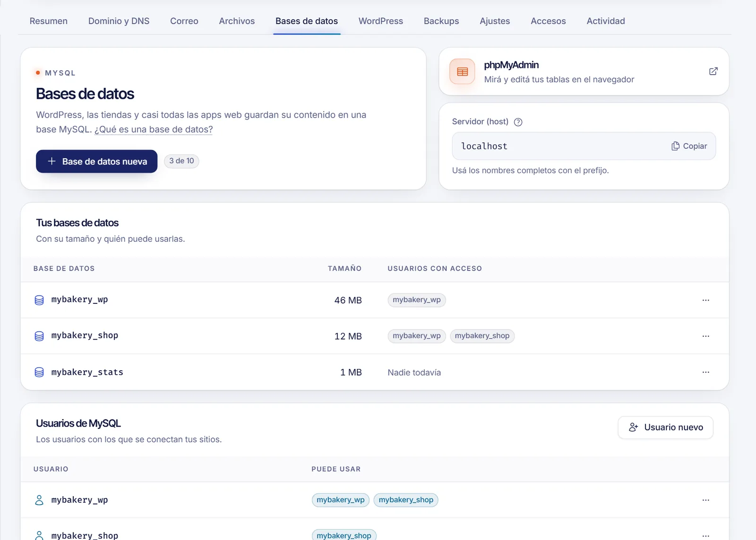Switch to the Actividad tab
The height and width of the screenshot is (540, 756).
606,21
